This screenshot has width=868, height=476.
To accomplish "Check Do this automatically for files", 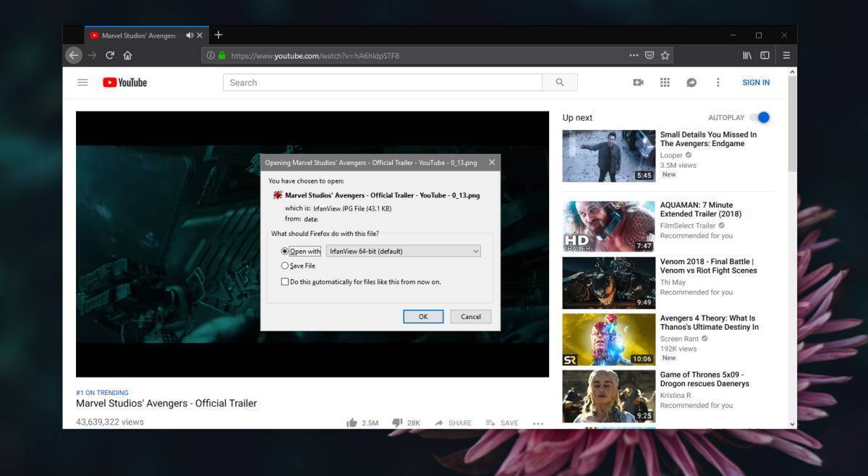I will [x=285, y=281].
